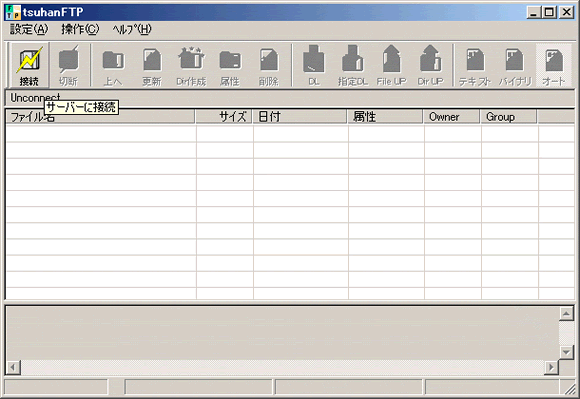Upload a directory with Dir UP

pos(431,65)
